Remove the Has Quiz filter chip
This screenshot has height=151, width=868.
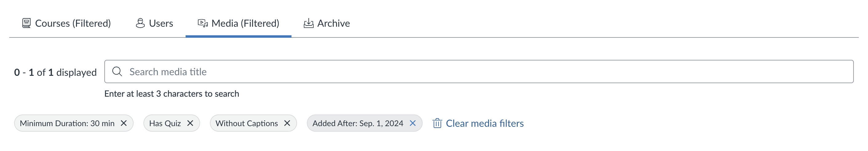190,123
